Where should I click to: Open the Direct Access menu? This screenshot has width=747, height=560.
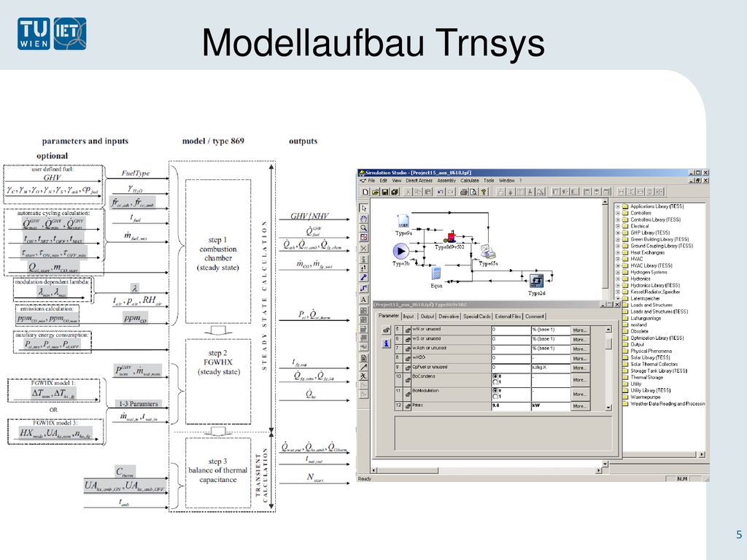pos(419,181)
